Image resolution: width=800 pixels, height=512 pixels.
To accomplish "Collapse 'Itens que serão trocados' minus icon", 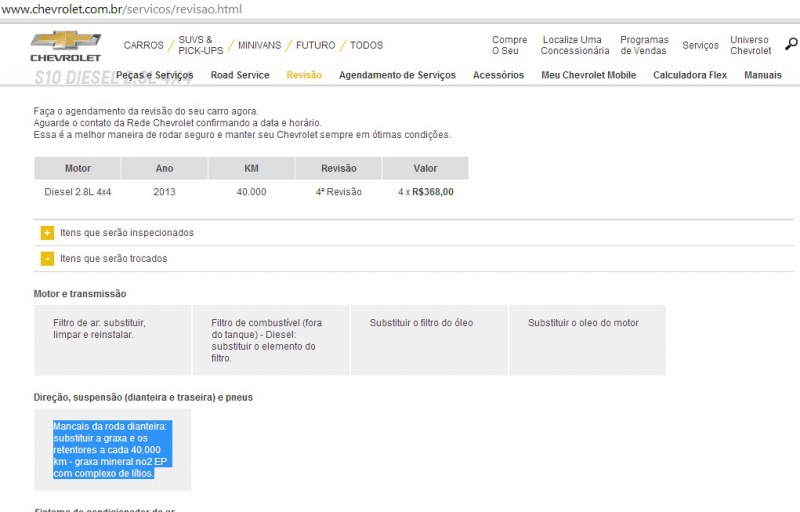I will [x=47, y=259].
